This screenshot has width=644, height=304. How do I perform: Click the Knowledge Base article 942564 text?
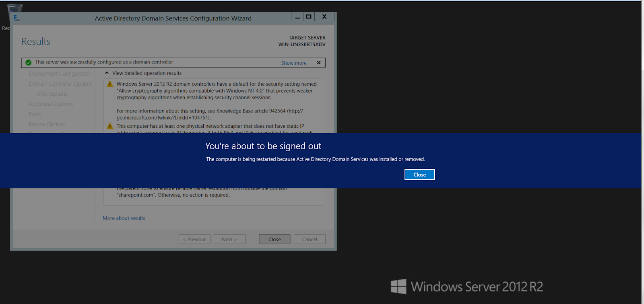251,111
